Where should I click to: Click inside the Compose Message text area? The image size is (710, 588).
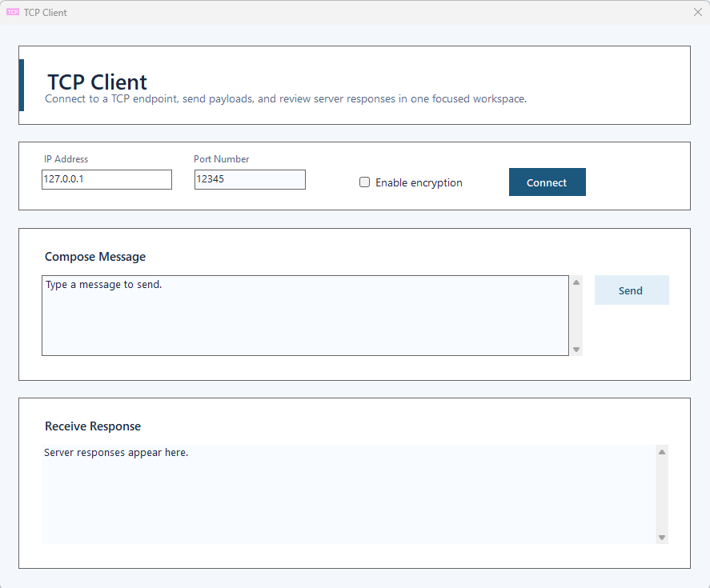click(x=305, y=315)
